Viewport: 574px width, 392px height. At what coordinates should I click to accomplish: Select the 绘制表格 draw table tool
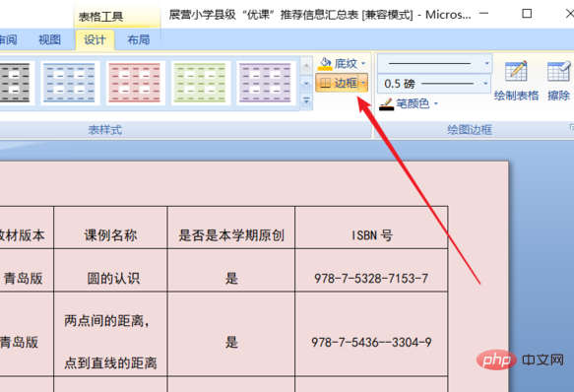pyautogui.click(x=516, y=81)
